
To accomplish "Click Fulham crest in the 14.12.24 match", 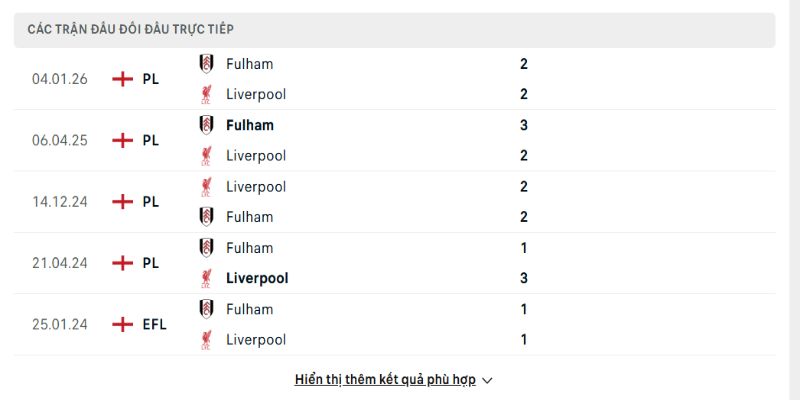I will click(x=206, y=217).
